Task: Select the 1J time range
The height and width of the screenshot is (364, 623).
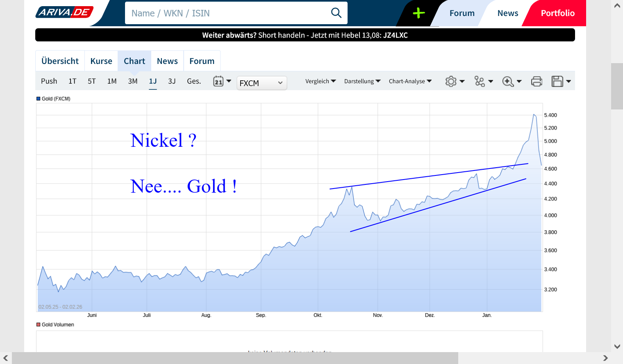Action: point(153,81)
